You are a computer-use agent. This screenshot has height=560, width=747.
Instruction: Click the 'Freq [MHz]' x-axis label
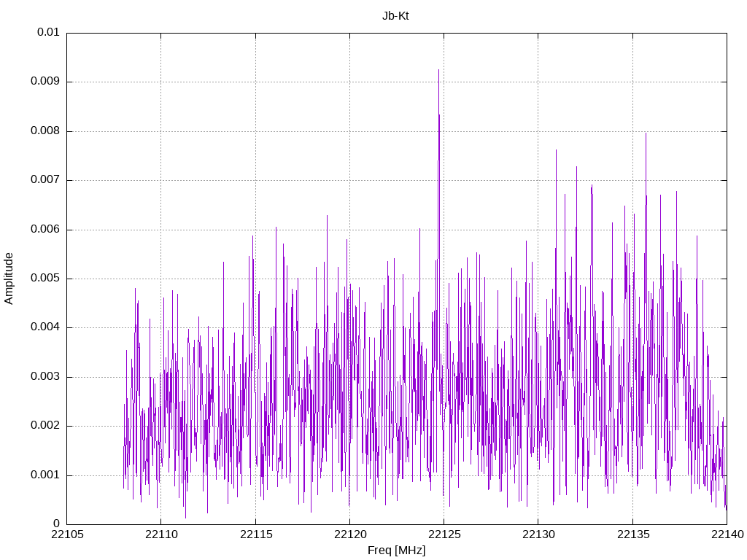tap(396, 551)
